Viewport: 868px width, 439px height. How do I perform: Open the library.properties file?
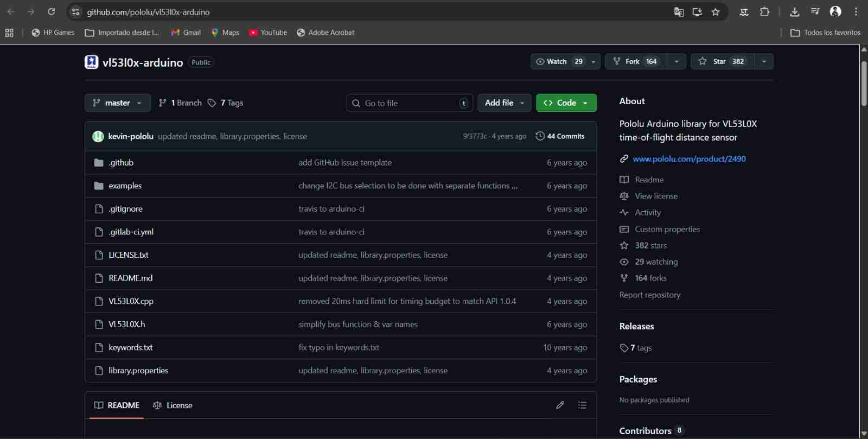(138, 371)
